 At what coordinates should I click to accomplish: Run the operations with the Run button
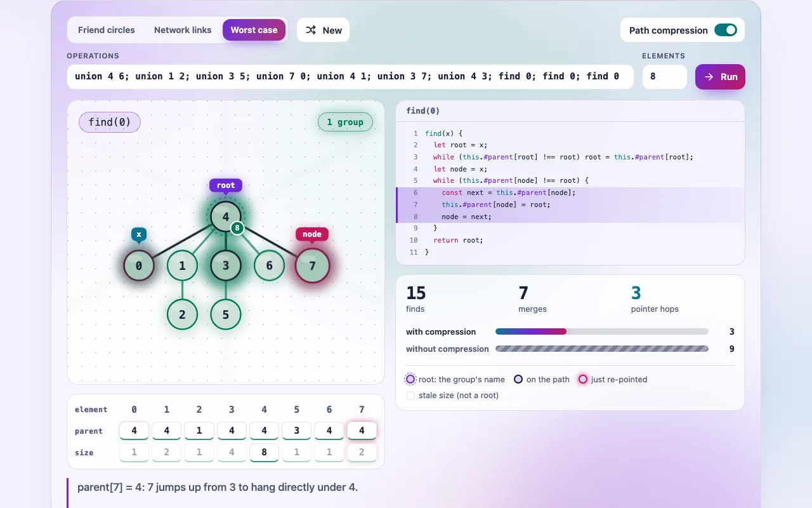(720, 77)
